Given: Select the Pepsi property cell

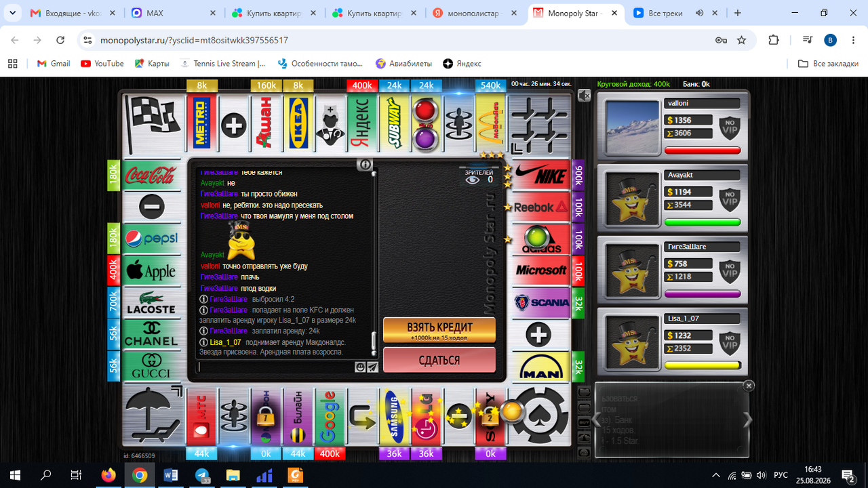Looking at the screenshot, I should tap(151, 239).
